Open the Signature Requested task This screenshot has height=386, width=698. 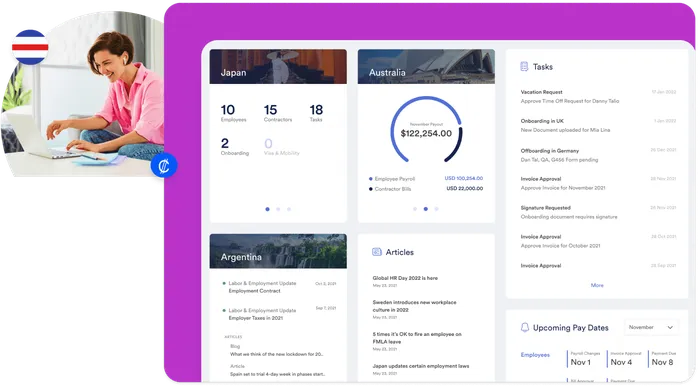[598, 212]
